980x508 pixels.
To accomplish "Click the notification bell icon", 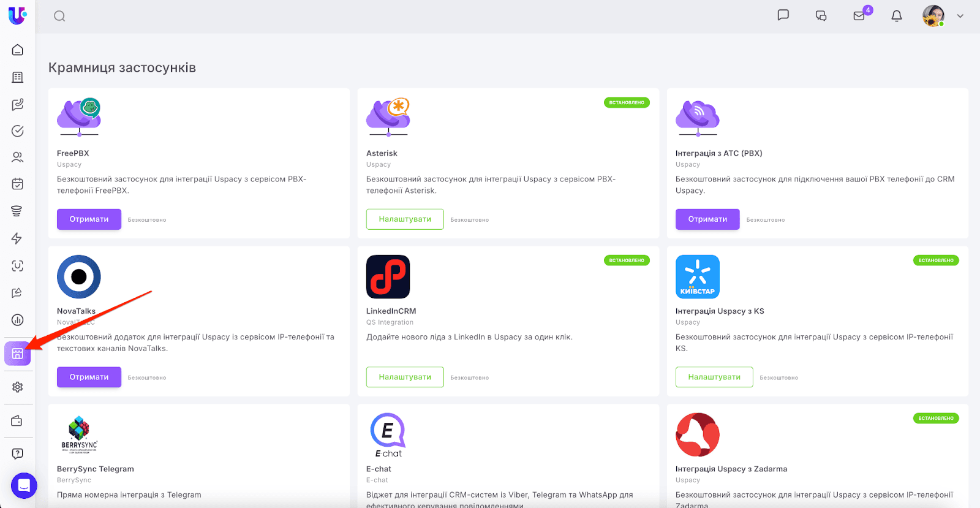I will 896,17.
